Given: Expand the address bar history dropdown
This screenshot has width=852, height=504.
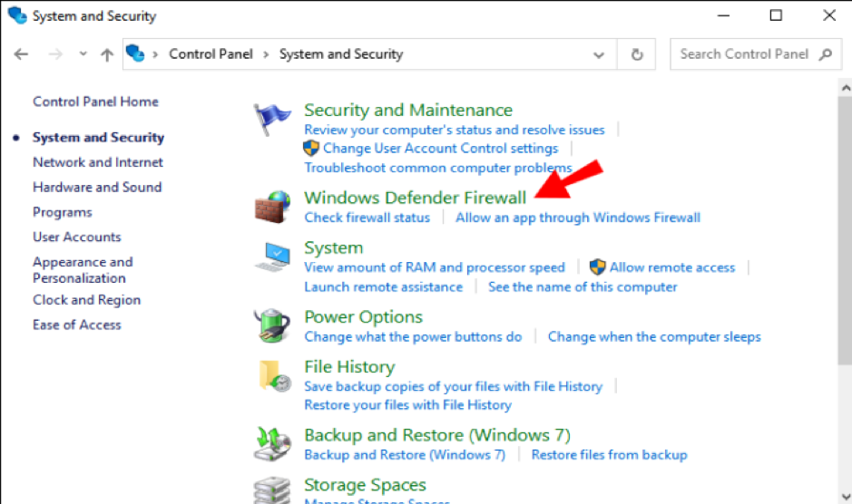Looking at the screenshot, I should point(599,54).
